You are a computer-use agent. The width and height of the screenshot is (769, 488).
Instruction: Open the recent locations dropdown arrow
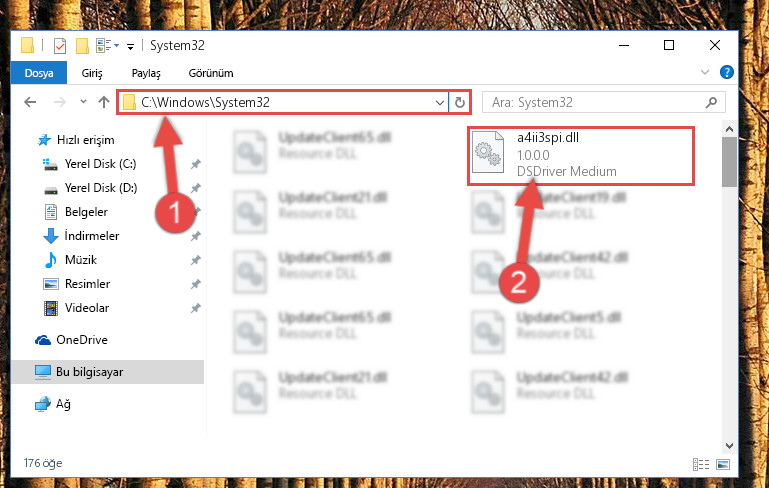point(83,102)
